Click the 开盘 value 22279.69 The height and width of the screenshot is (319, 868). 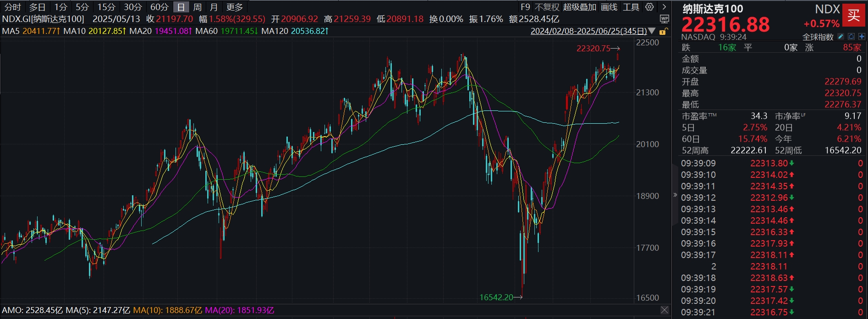pyautogui.click(x=843, y=82)
